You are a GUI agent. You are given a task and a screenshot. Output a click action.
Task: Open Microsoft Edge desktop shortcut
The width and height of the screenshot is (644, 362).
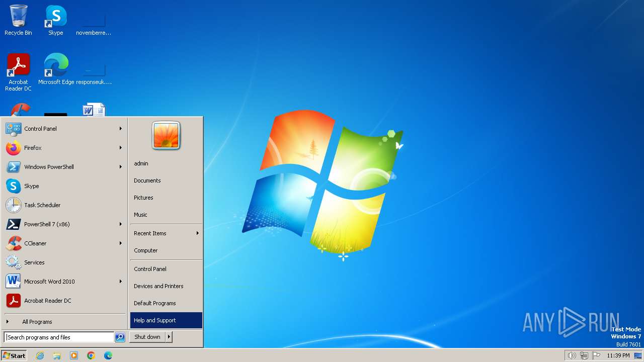click(56, 69)
